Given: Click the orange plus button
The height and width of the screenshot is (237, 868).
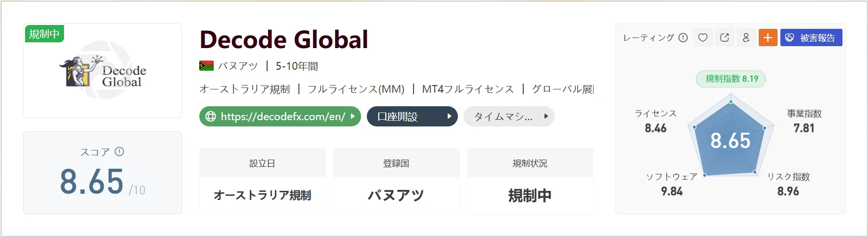Looking at the screenshot, I should coord(768,37).
